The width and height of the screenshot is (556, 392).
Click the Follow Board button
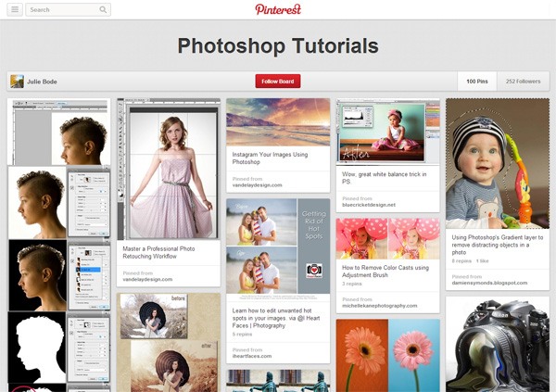point(278,82)
